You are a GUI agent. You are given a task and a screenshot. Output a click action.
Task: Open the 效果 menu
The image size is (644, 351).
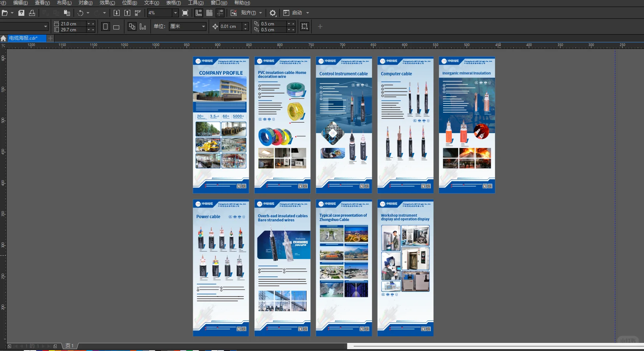click(x=107, y=3)
